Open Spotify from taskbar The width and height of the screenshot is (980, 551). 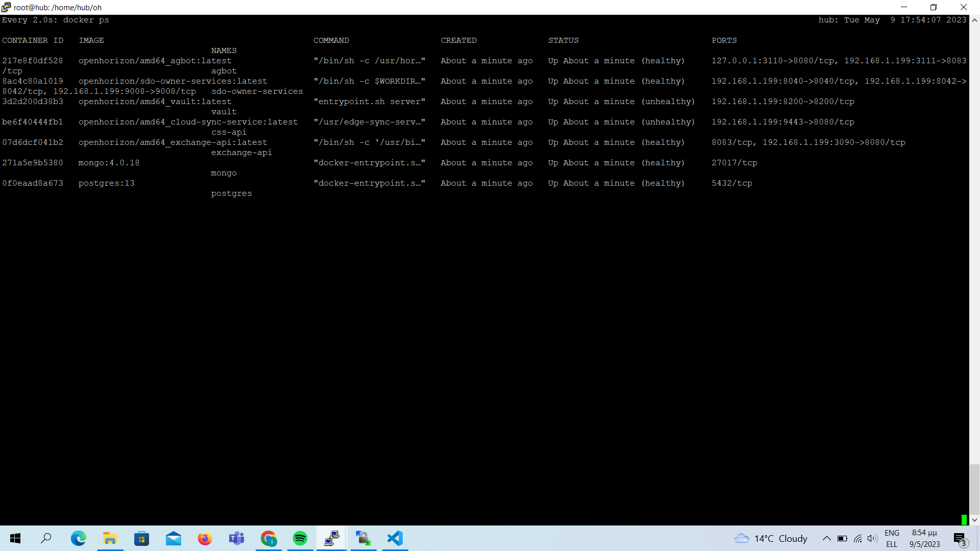(x=300, y=538)
